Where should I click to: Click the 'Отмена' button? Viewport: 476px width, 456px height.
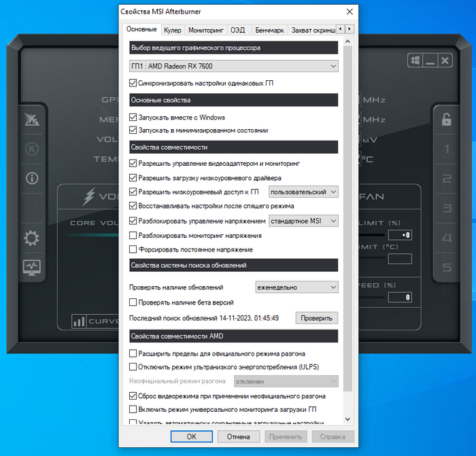(x=239, y=436)
